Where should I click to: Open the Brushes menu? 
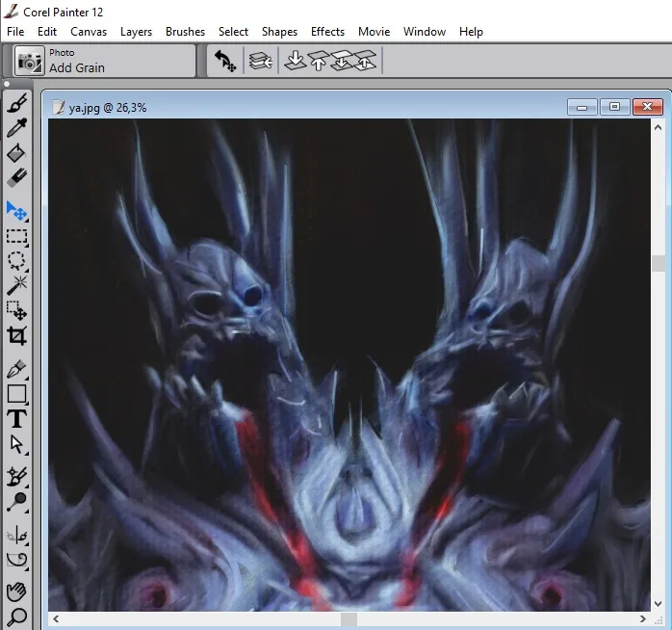(x=185, y=32)
